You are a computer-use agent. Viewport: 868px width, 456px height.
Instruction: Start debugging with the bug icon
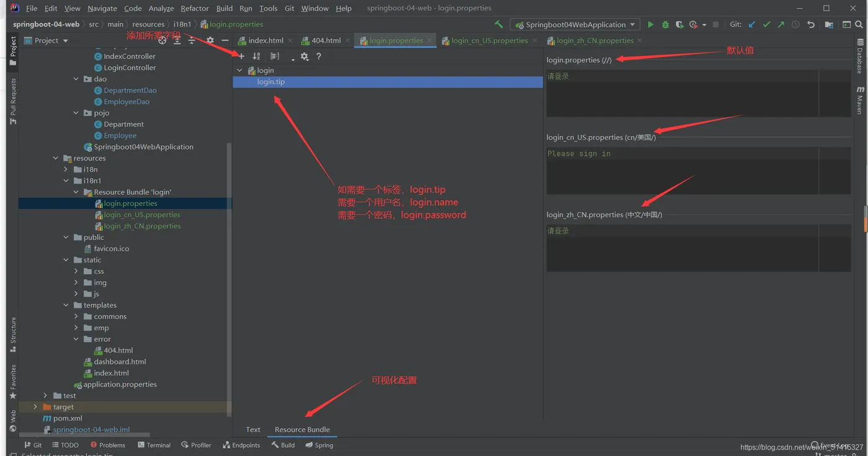665,25
